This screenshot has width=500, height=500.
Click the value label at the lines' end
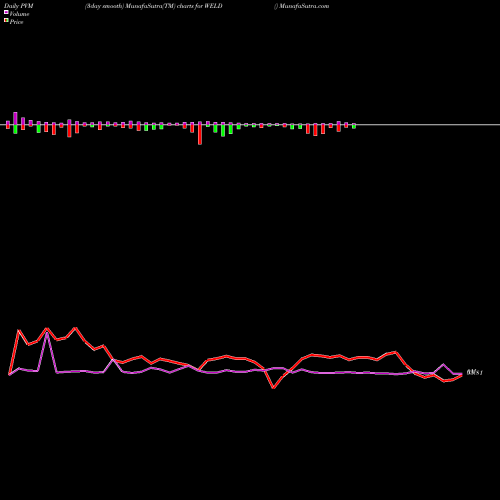474,372
